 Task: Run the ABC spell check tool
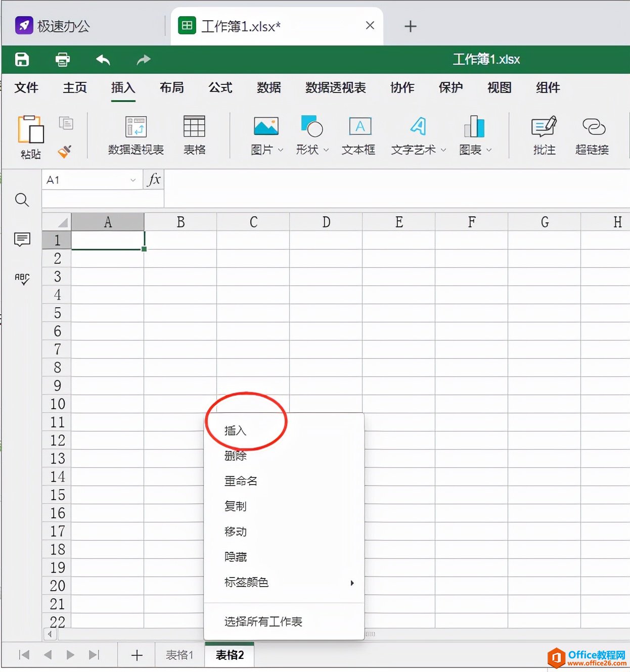(22, 278)
